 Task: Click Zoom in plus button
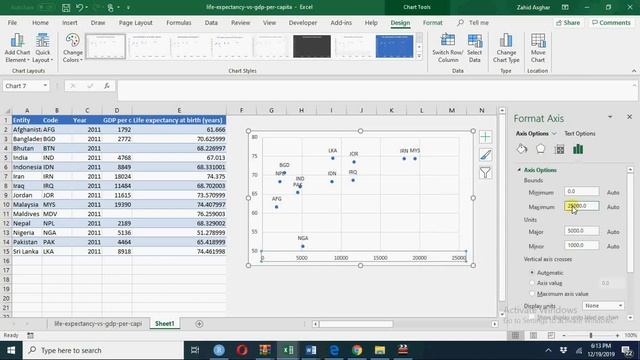617,336
